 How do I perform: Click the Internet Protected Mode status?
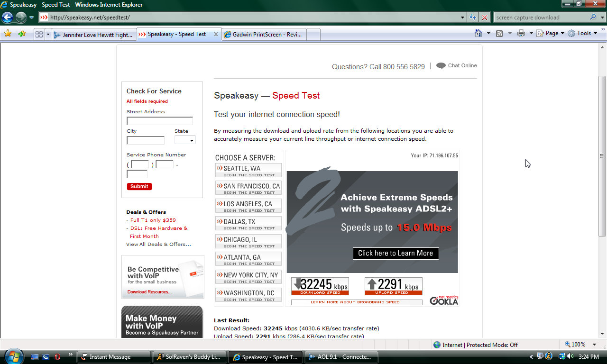[x=476, y=345]
